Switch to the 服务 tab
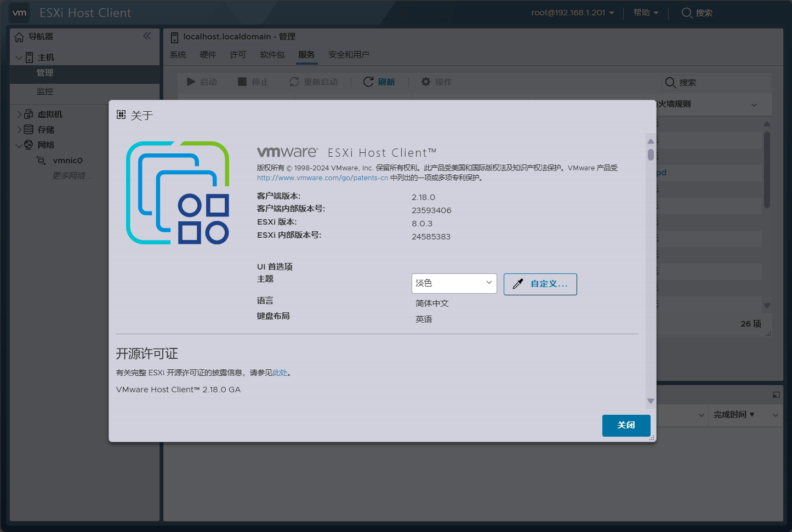This screenshot has width=792, height=532. [306, 55]
